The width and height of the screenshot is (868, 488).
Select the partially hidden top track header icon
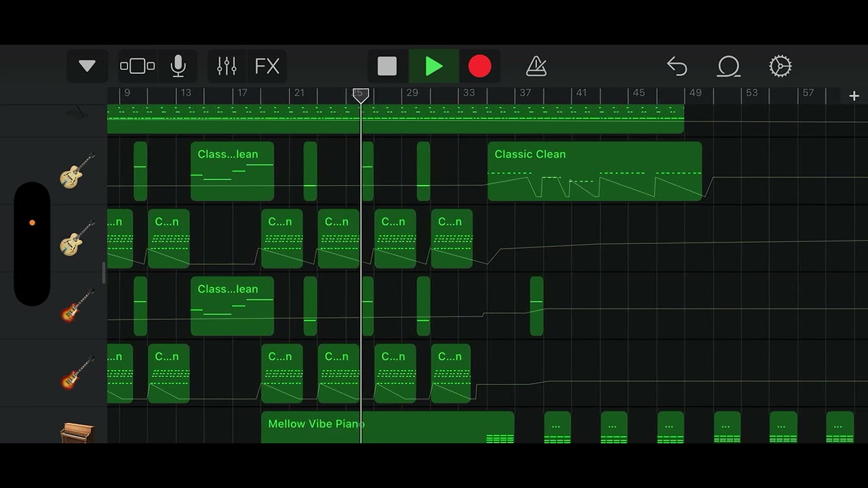pyautogui.click(x=77, y=113)
